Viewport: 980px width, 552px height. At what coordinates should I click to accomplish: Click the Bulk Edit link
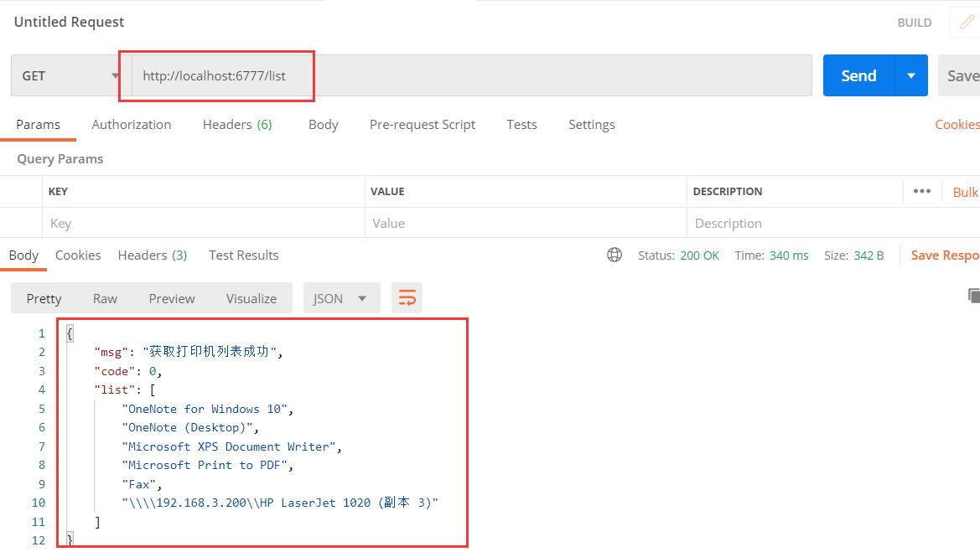965,191
